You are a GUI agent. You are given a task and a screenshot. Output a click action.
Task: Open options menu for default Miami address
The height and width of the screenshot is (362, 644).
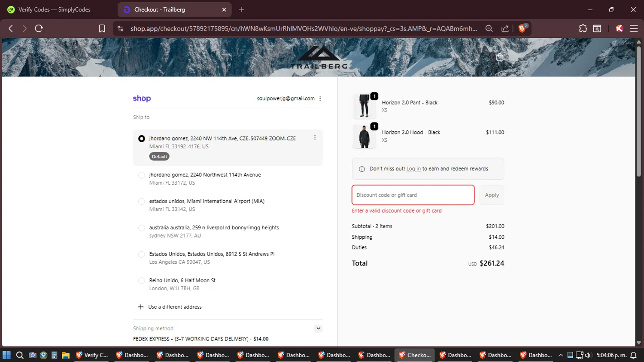tap(315, 137)
